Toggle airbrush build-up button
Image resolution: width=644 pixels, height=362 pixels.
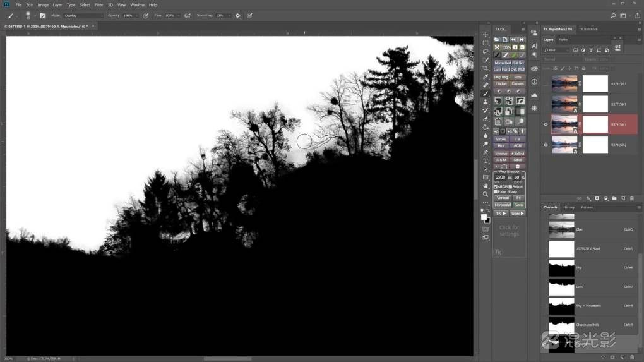(x=188, y=16)
